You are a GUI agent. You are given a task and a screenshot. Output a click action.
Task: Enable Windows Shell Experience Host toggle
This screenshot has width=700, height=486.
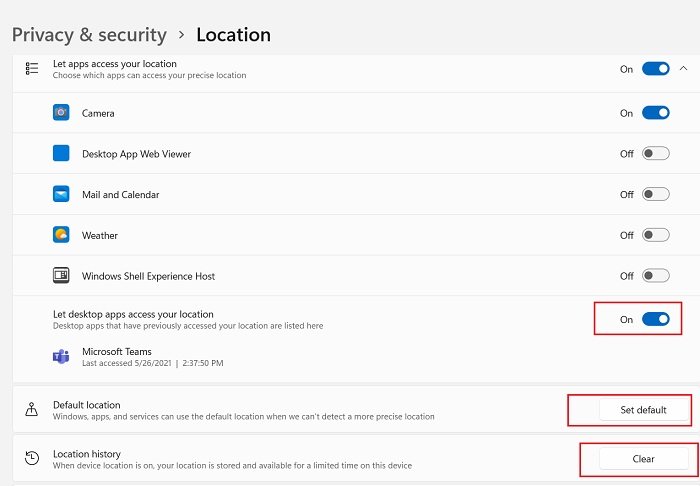click(x=655, y=275)
